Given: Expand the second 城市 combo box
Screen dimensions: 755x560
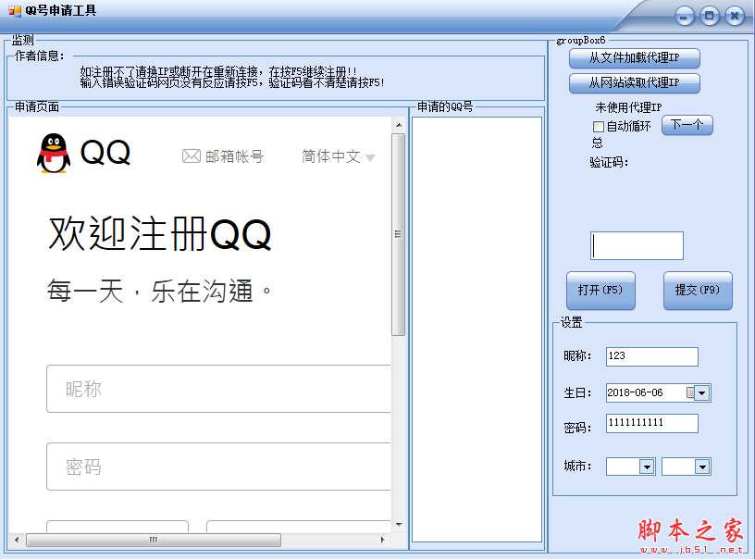Looking at the screenshot, I should pyautogui.click(x=702, y=467).
